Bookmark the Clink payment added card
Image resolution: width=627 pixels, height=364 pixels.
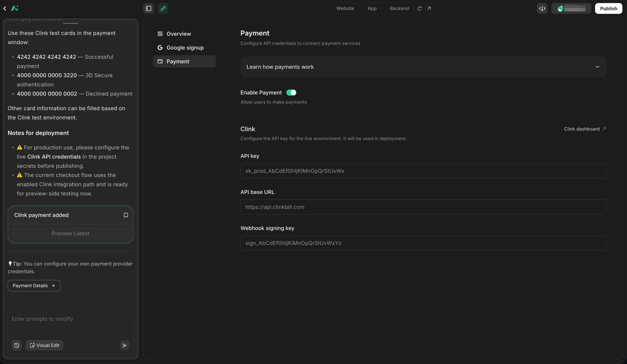point(126,215)
